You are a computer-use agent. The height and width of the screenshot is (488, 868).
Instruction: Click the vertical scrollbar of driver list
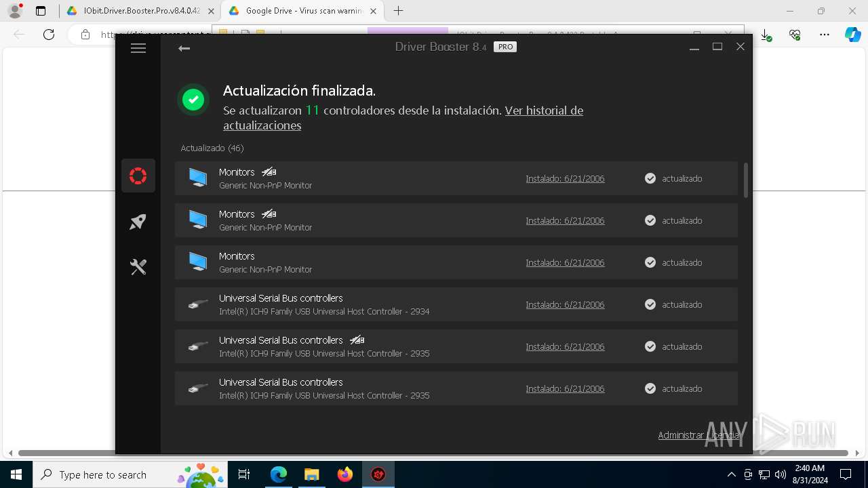[746, 180]
